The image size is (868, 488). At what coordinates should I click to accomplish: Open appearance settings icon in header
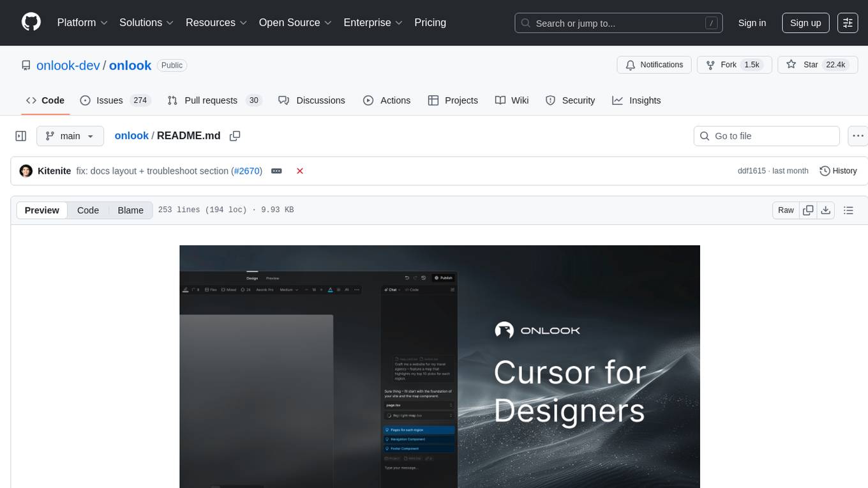tap(848, 23)
